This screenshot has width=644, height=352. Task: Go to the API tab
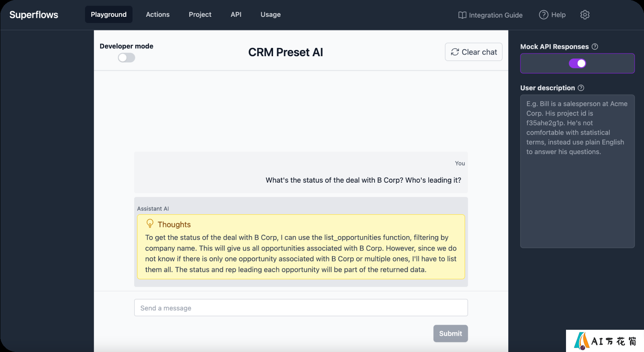click(236, 14)
